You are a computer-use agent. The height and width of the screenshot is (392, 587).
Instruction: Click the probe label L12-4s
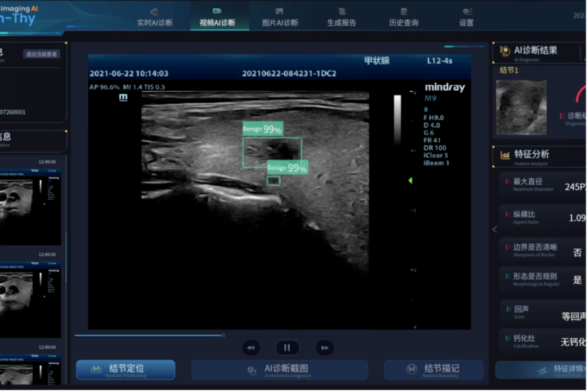[440, 61]
